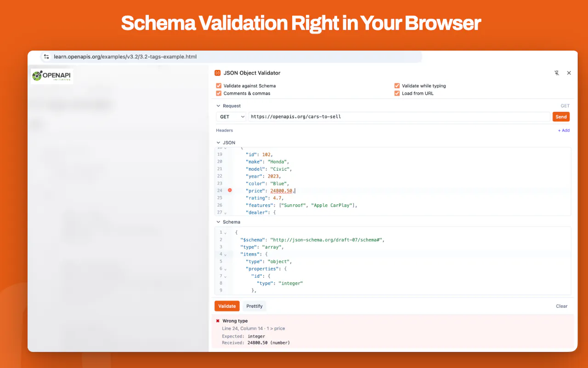The image size is (588, 368).
Task: Click the Send button
Action: click(x=561, y=117)
